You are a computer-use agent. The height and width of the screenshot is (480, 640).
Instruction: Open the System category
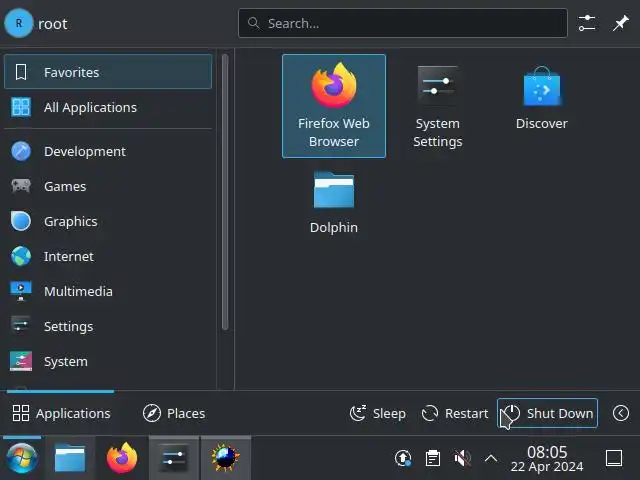pyautogui.click(x=108, y=362)
